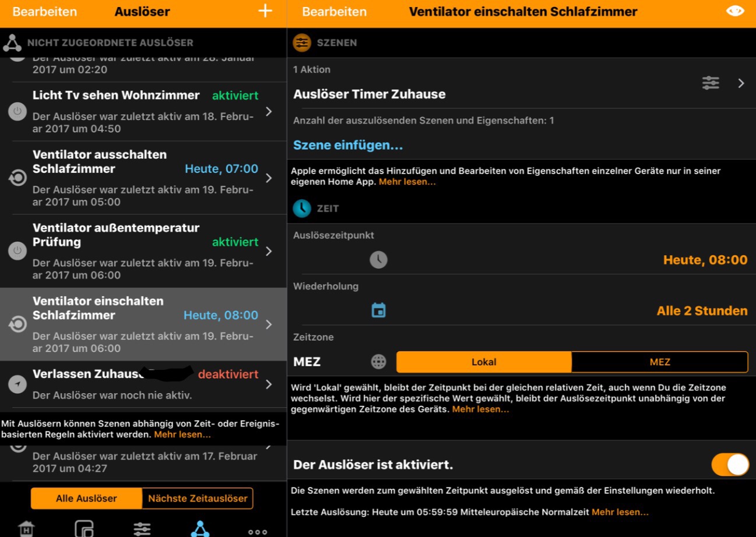
Task: Tap Bearbeiten in the trigger detail header
Action: tap(334, 12)
